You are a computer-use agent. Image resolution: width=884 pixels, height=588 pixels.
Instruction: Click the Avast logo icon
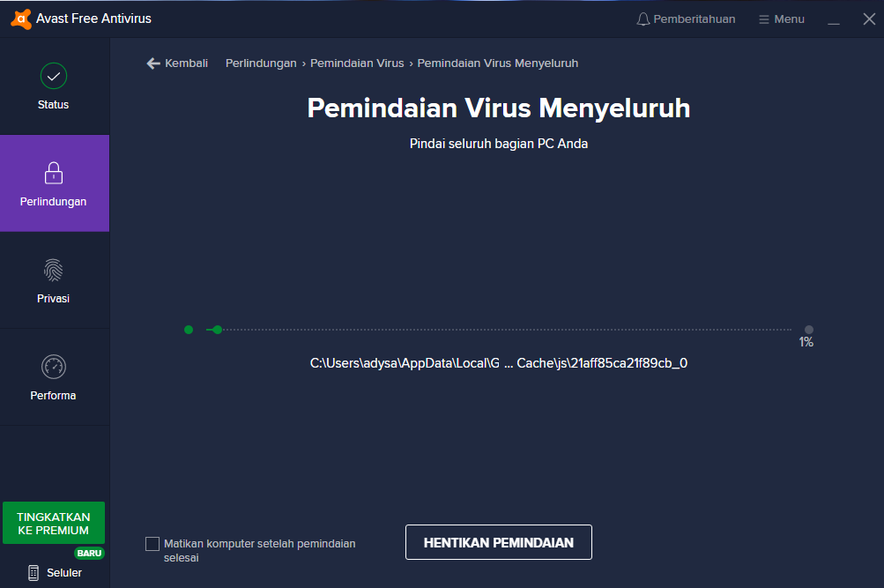(x=19, y=19)
